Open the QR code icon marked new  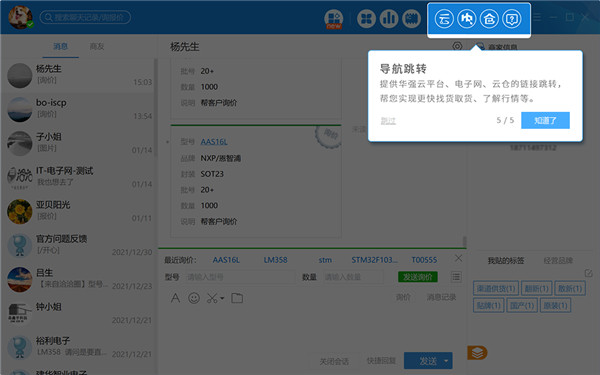(334, 19)
